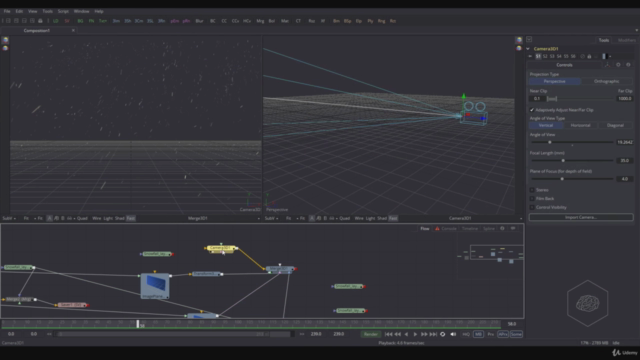This screenshot has width=640, height=360.
Task: Select Diagonal angle of view type
Action: pyautogui.click(x=615, y=125)
